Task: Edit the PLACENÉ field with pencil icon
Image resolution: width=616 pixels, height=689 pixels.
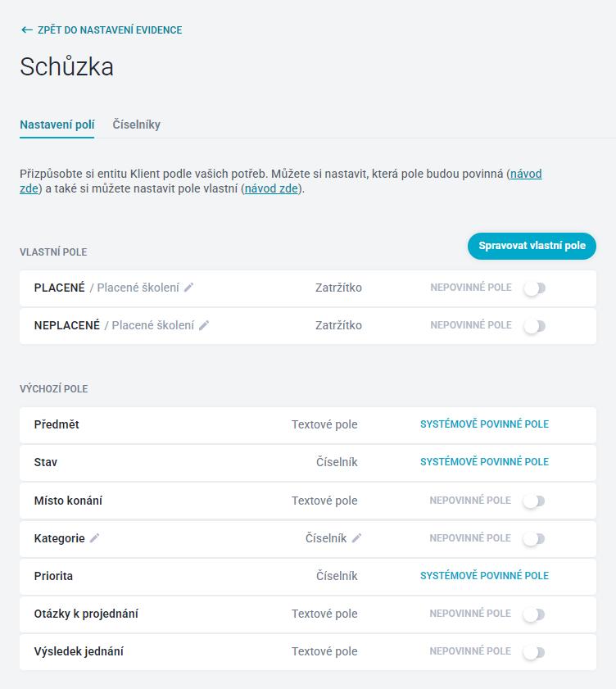Action: coord(188,288)
